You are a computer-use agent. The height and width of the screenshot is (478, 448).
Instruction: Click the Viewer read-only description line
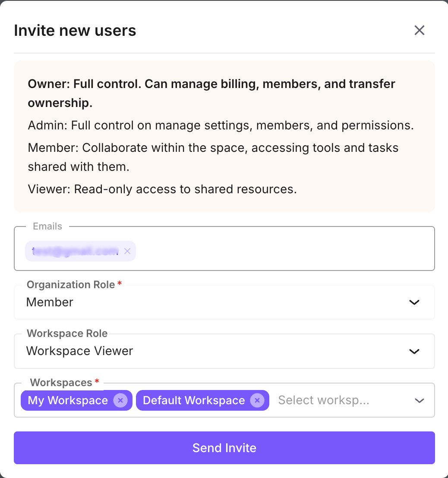162,189
